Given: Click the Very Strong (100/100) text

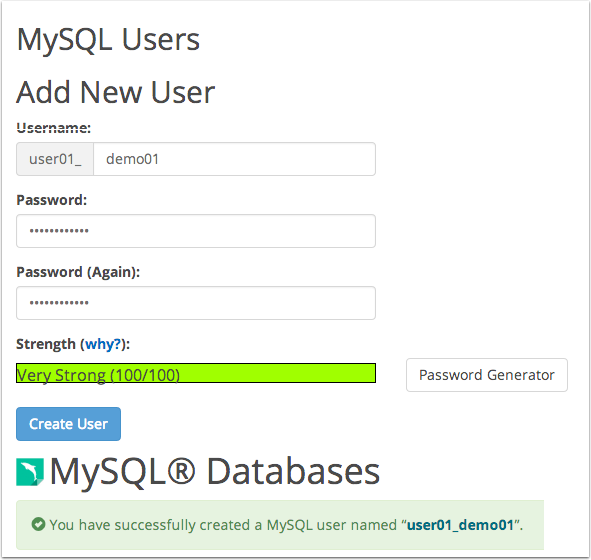Looking at the screenshot, I should point(98,375).
